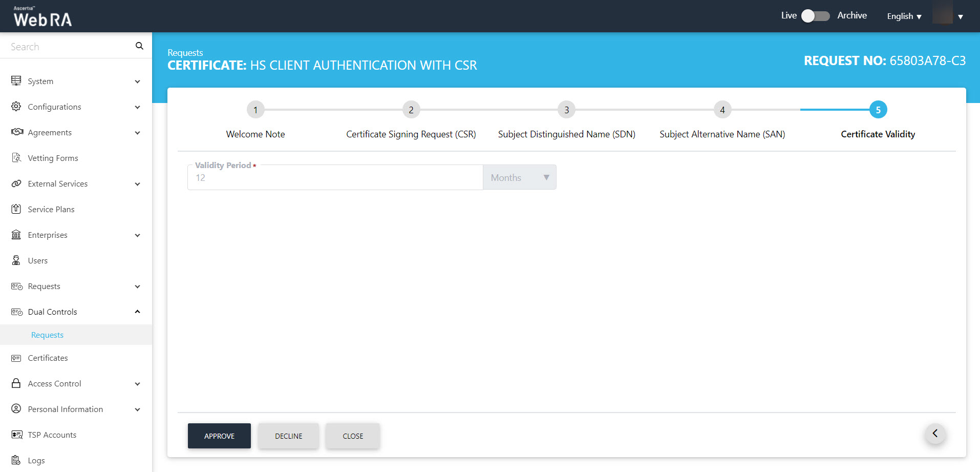This screenshot has width=980, height=472.
Task: Collapse the Dual Controls section
Action: 137,312
